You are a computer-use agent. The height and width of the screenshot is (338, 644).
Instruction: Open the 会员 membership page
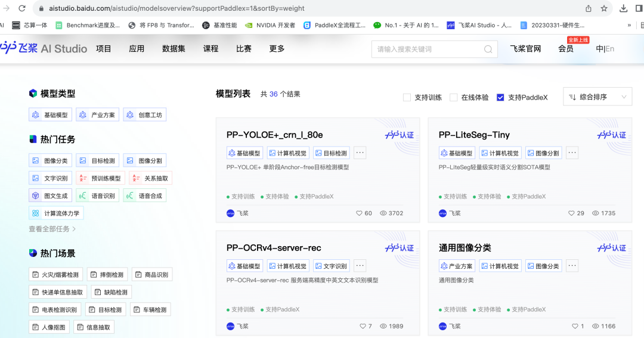pyautogui.click(x=565, y=48)
